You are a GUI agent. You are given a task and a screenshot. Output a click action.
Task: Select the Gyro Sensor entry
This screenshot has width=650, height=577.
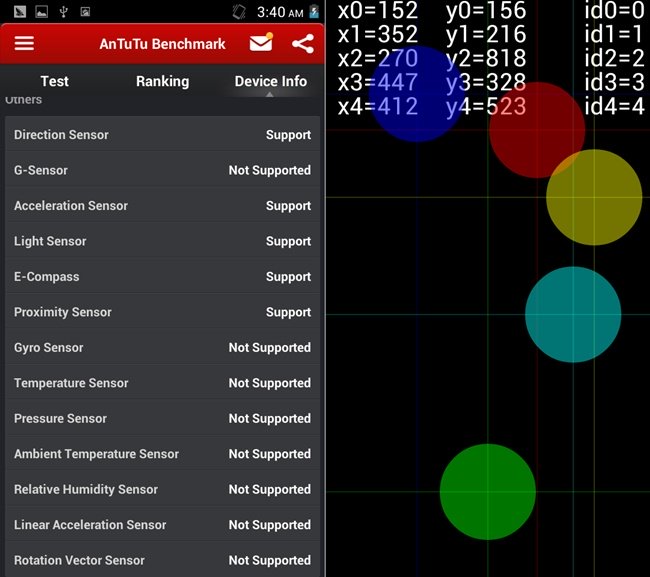(162, 348)
